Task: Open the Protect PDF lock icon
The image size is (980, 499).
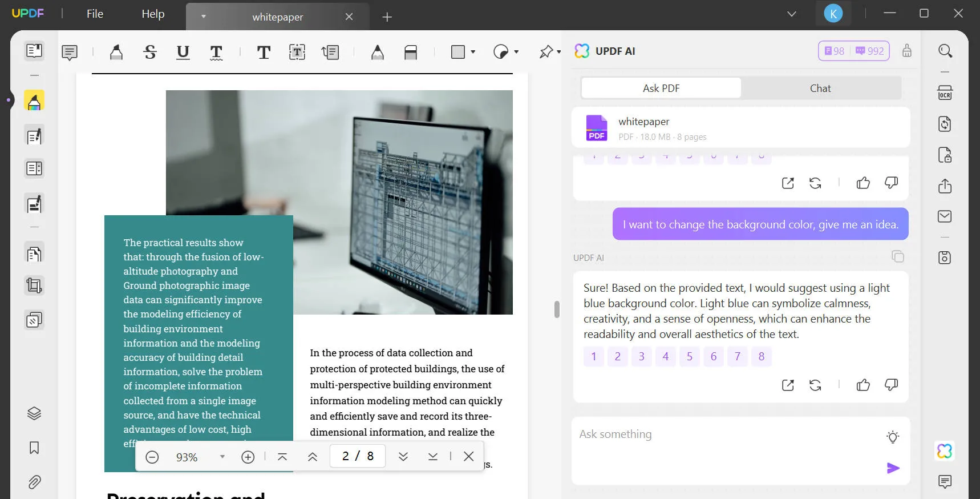Action: pos(945,155)
